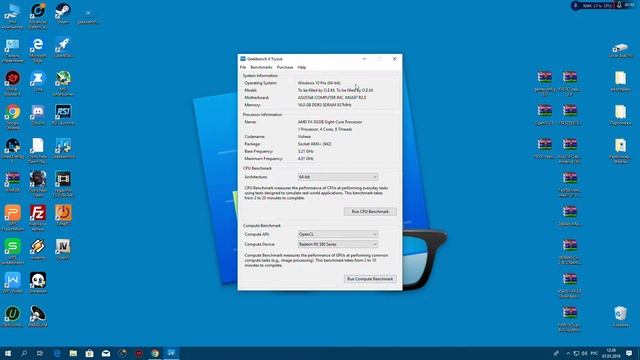640x360 pixels.
Task: Select the green WPS Spreadsheets shortcut
Action: tap(12, 251)
